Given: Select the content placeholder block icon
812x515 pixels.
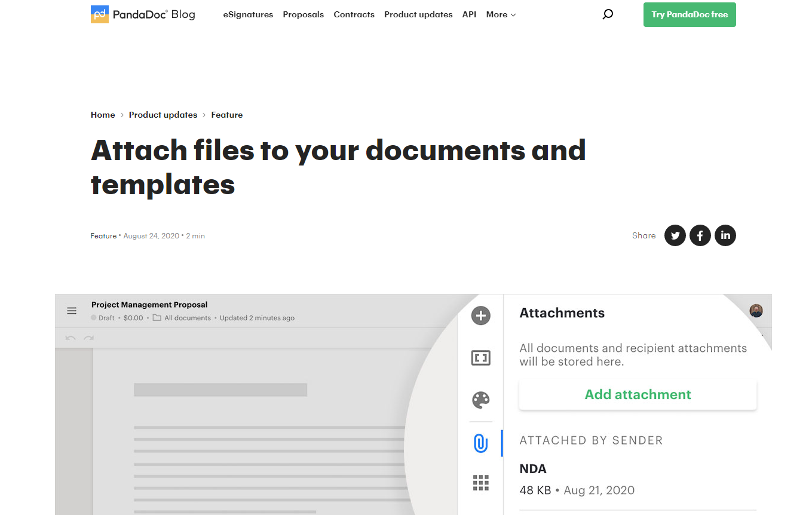Looking at the screenshot, I should (480, 357).
